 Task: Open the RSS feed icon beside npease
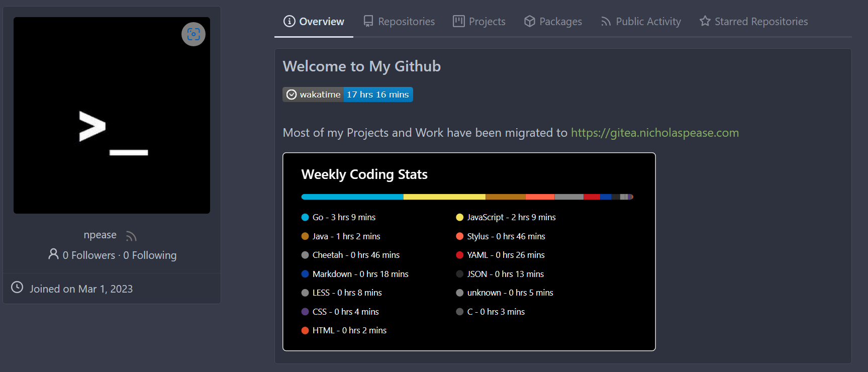point(131,236)
